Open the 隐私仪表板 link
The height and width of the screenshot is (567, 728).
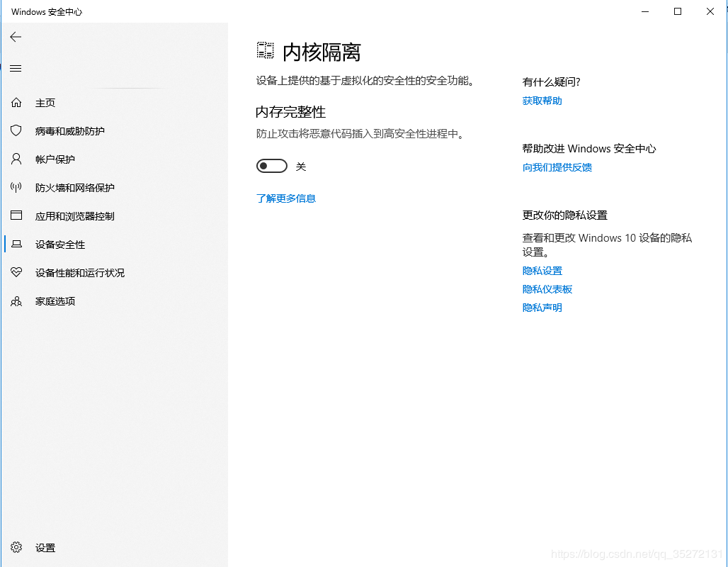(x=547, y=289)
